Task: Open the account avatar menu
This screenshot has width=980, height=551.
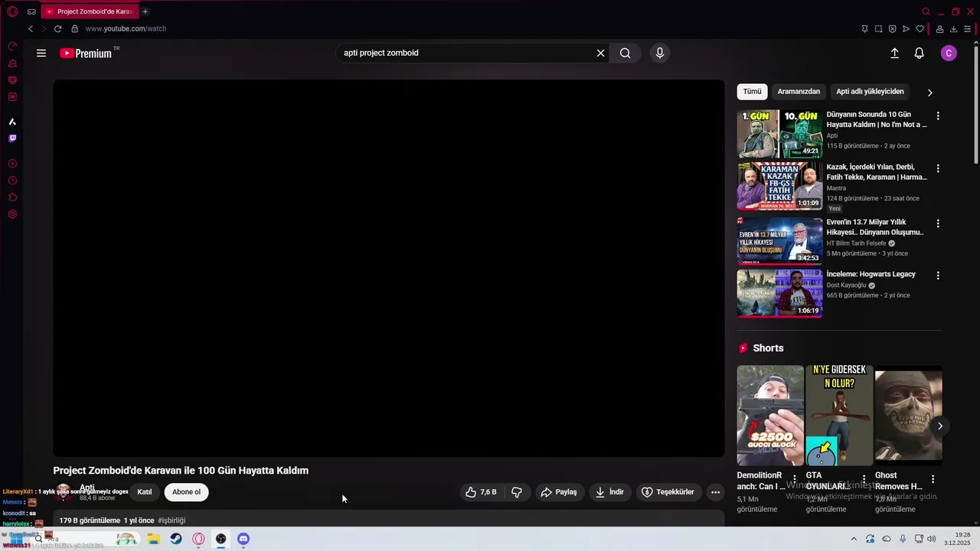Action: [x=949, y=53]
